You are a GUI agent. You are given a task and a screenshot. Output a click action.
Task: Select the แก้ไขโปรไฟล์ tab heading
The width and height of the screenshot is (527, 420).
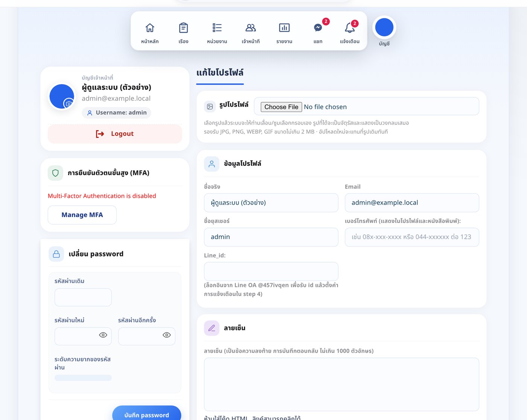[x=220, y=73]
